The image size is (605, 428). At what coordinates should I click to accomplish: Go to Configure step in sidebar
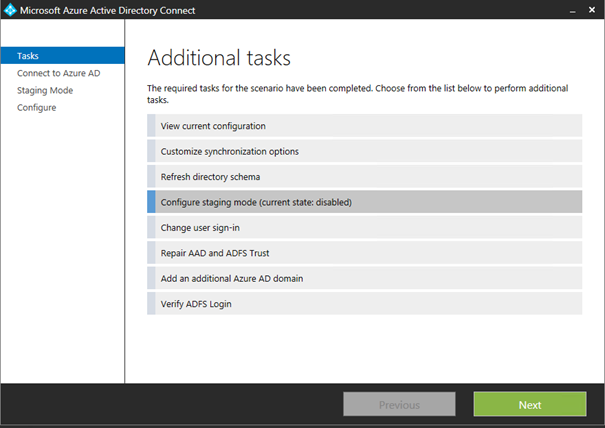tap(36, 107)
